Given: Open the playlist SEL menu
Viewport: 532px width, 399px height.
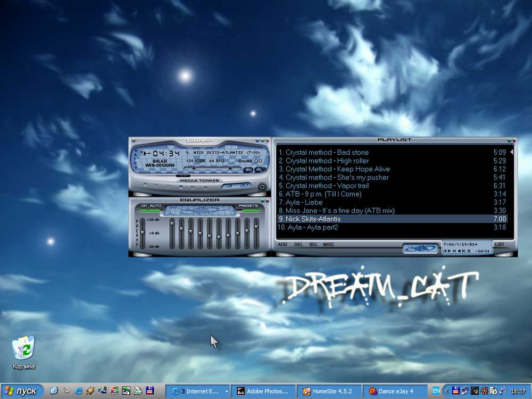Looking at the screenshot, I should coord(313,245).
